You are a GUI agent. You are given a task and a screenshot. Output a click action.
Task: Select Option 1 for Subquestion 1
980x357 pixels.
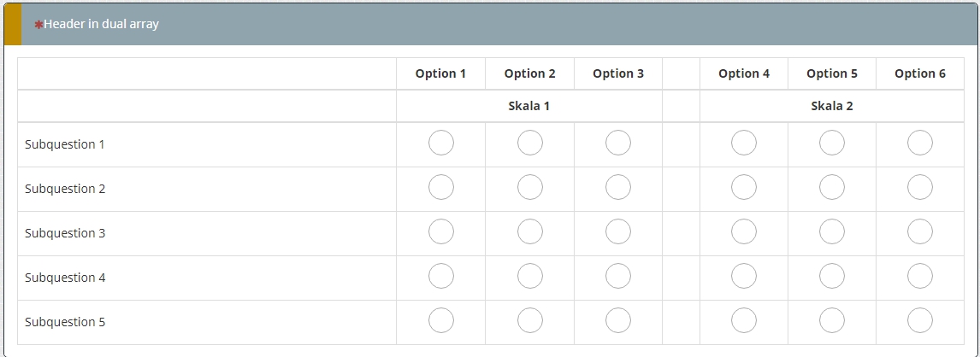441,143
